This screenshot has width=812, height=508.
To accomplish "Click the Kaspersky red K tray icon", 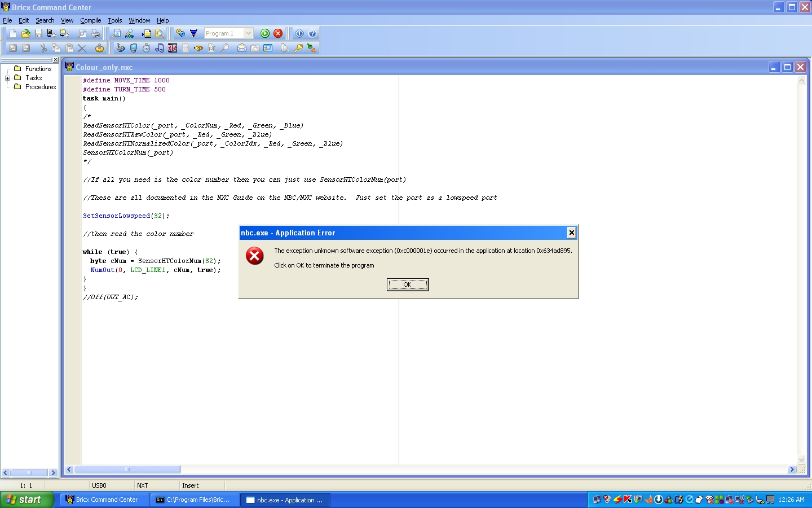I will [627, 500].
